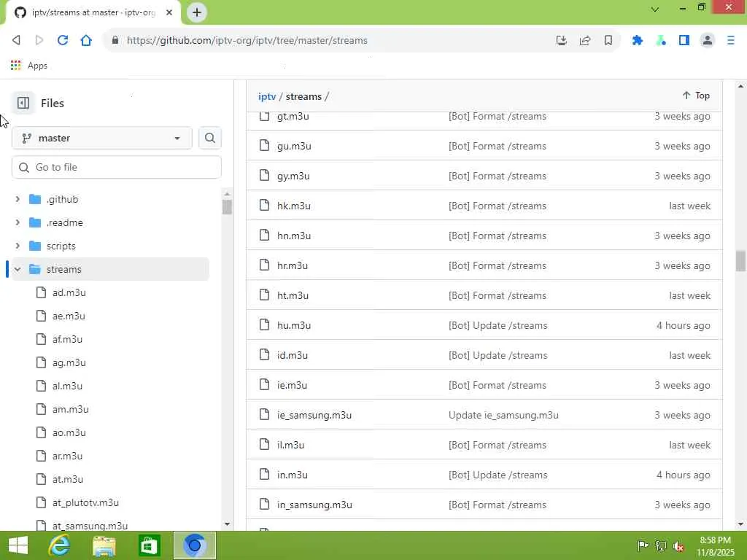Click the green extension icon in toolbar
The width and height of the screenshot is (747, 560).
pos(661,41)
